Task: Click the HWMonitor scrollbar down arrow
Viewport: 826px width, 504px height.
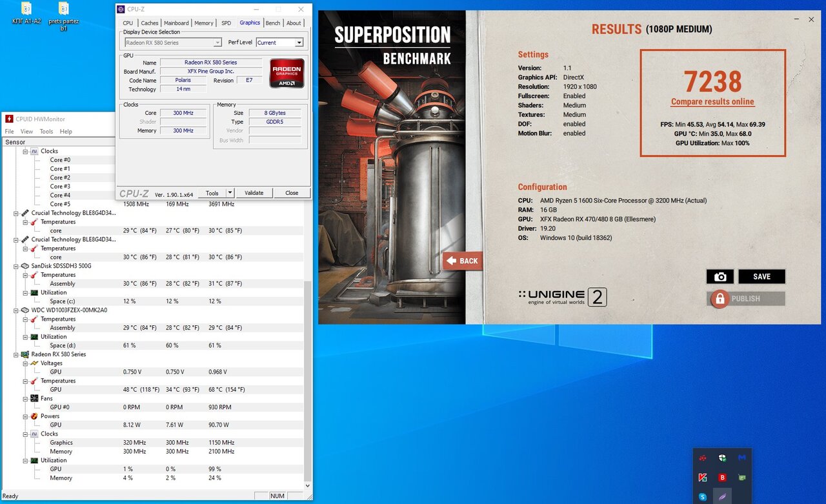Action: (x=307, y=485)
